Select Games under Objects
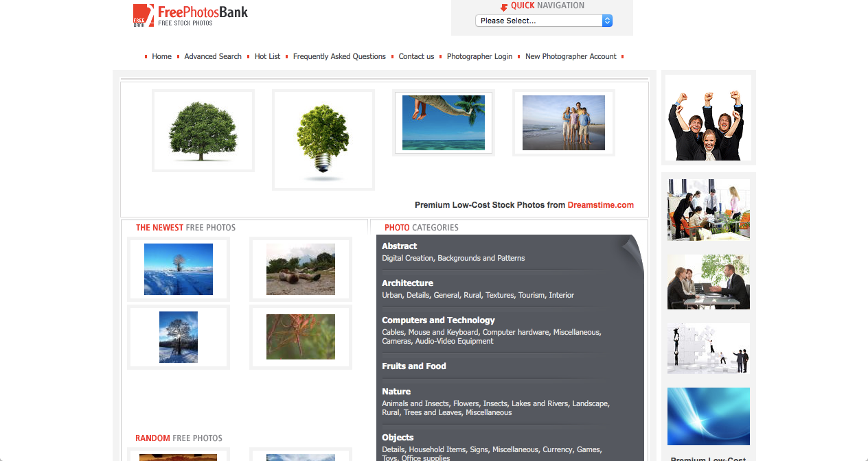 tap(588, 449)
